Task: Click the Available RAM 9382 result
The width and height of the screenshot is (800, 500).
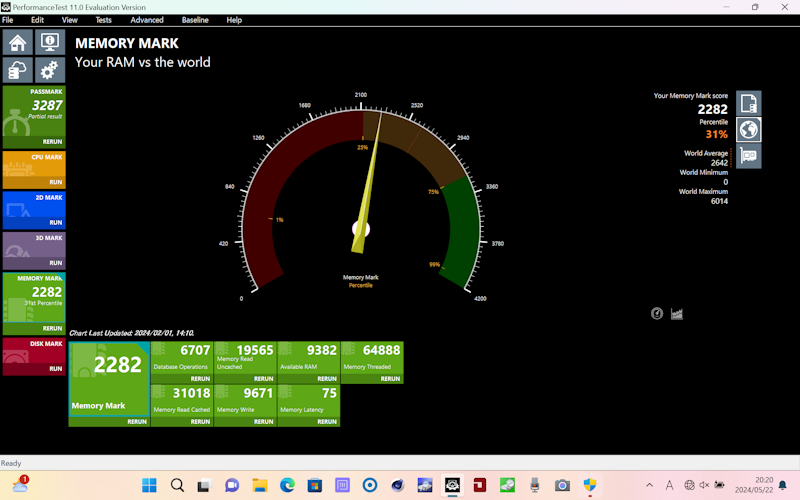Action: point(308,358)
